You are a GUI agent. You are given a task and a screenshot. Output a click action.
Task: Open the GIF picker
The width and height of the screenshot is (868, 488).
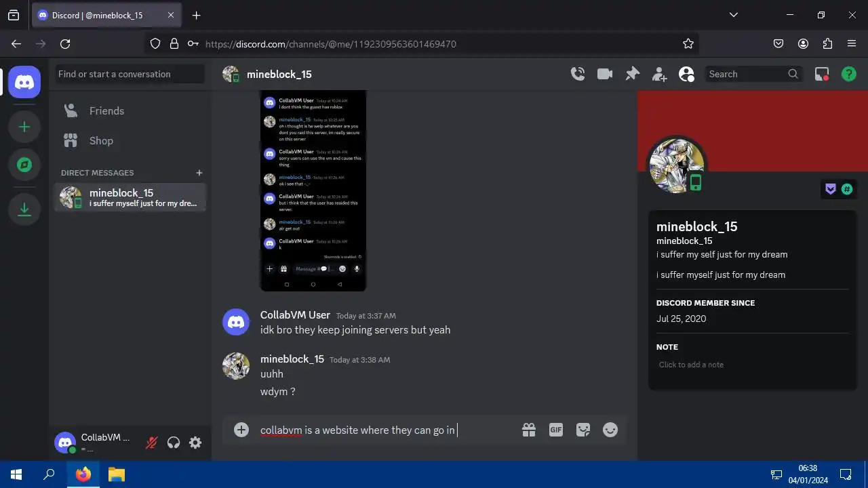(x=556, y=430)
